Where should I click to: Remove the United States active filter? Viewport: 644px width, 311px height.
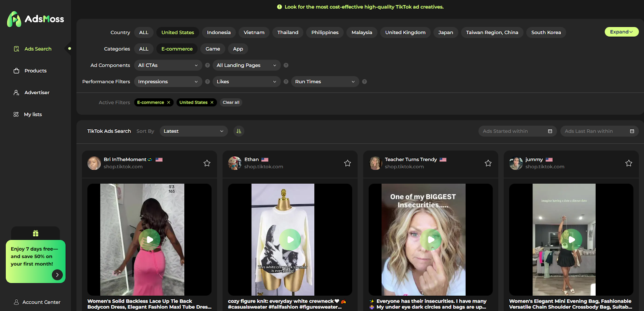point(212,102)
